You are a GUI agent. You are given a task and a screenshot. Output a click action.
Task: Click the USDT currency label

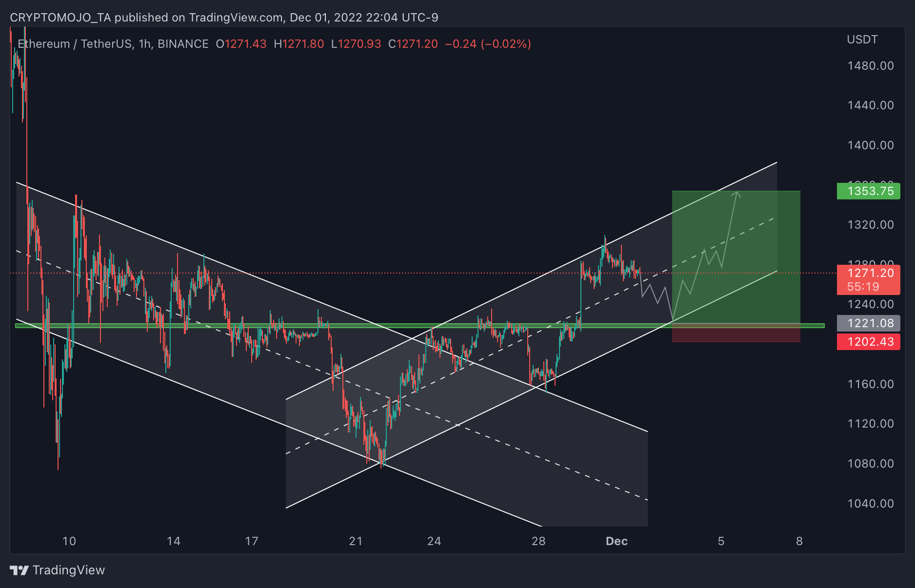click(x=862, y=39)
